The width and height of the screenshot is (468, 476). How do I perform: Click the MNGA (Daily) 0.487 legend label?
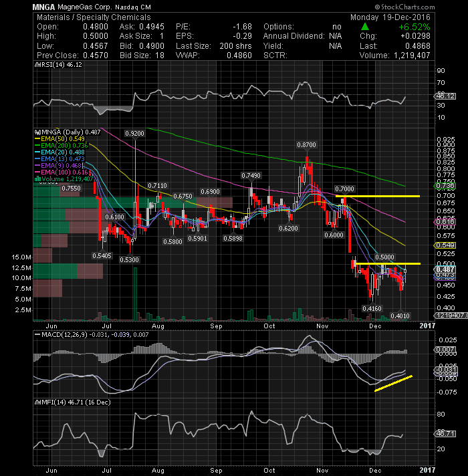pos(69,132)
